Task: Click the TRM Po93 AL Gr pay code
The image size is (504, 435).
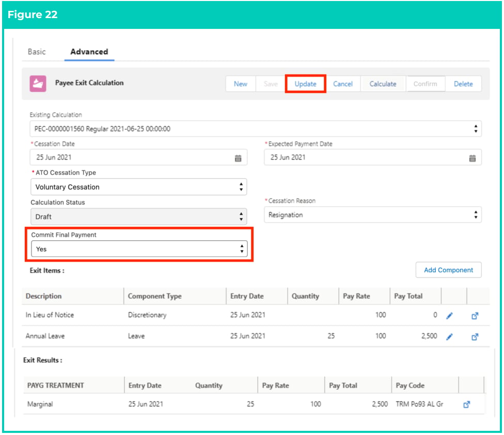Action: (419, 404)
